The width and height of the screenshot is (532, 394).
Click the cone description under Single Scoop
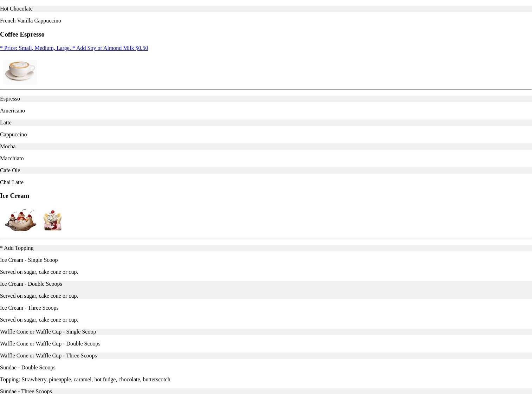(x=39, y=272)
